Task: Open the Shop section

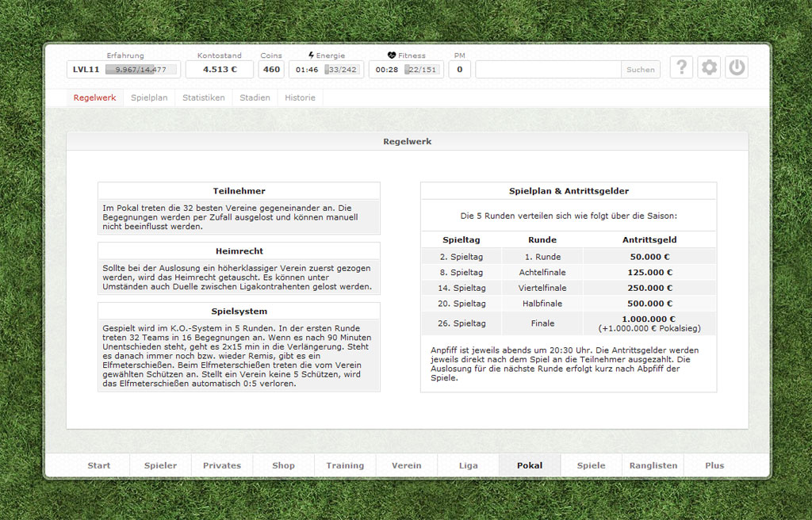Action: tap(284, 465)
